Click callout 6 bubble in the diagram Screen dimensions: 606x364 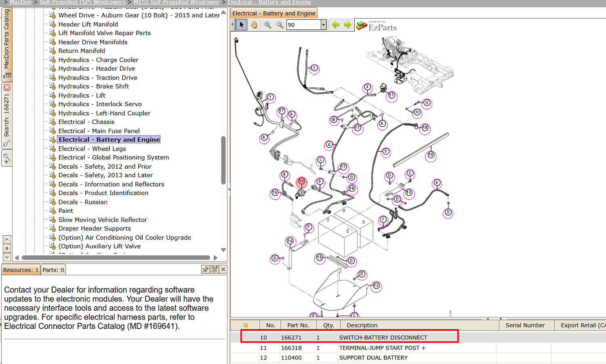[x=437, y=183]
